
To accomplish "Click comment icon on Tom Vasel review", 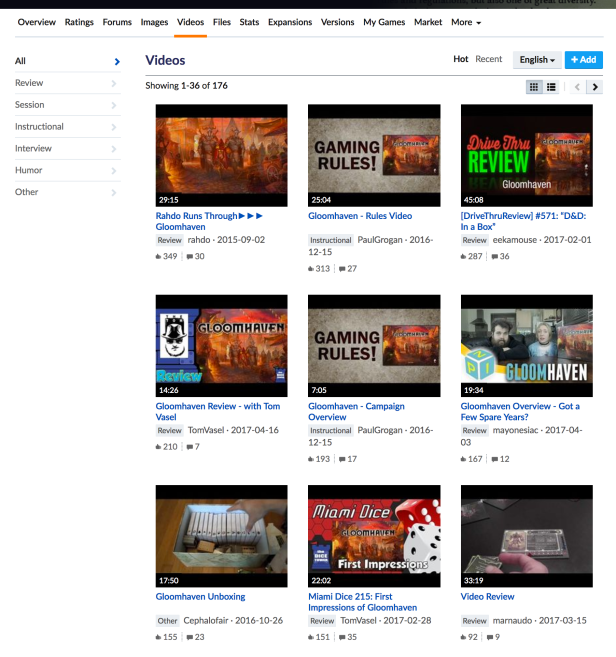I will 190,447.
